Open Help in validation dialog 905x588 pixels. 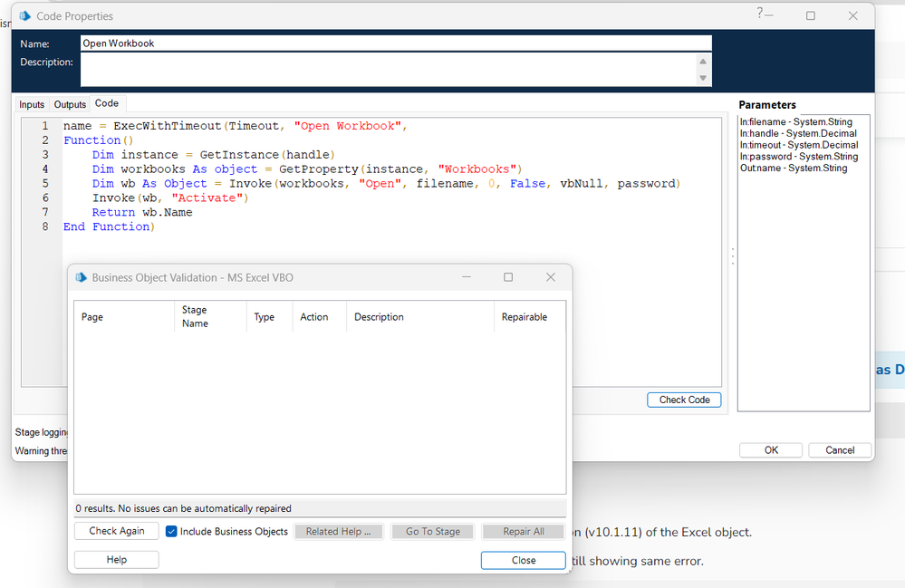117,560
